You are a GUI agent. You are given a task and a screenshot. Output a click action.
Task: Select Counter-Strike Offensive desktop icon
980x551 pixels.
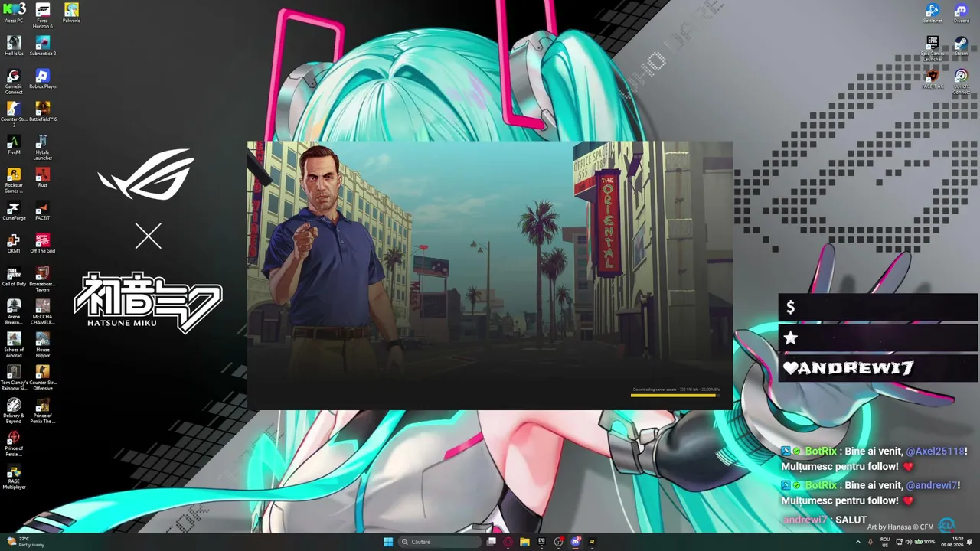click(43, 377)
